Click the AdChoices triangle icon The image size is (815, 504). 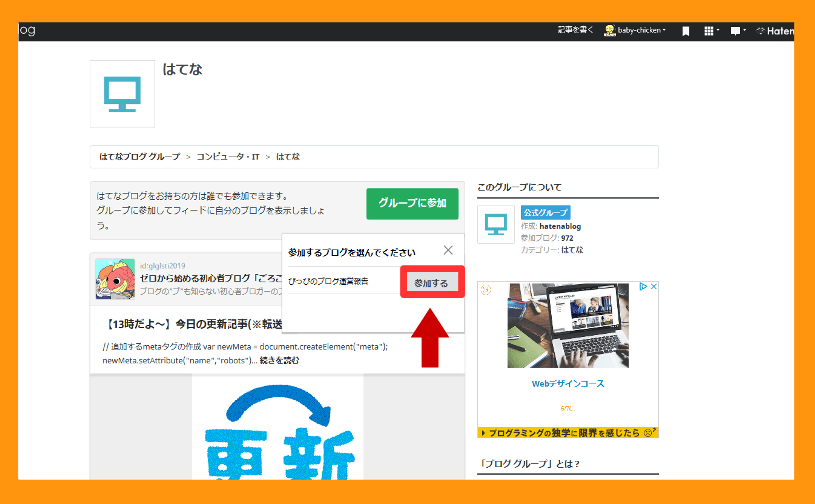point(643,286)
